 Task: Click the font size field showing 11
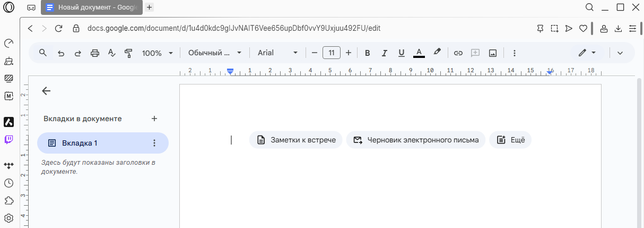tap(332, 53)
